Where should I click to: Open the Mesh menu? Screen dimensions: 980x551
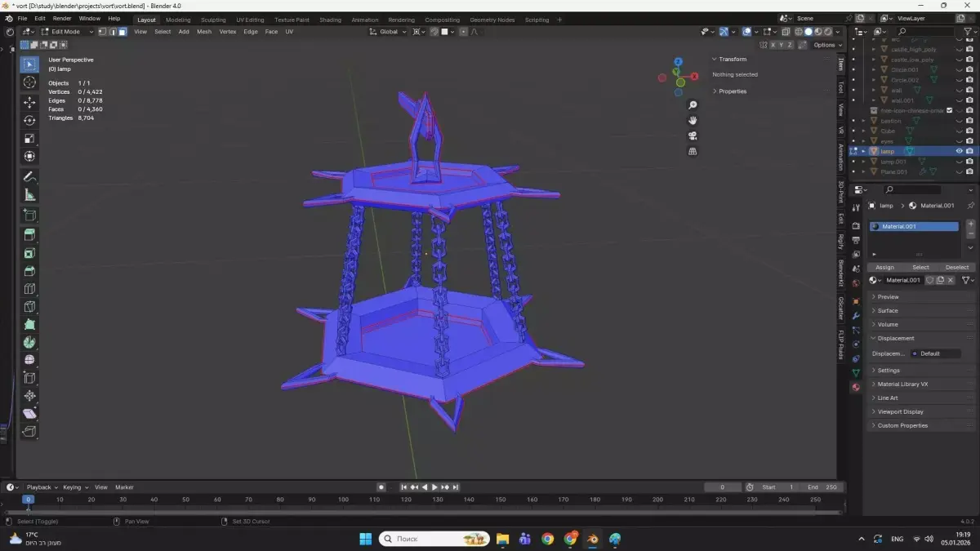[x=203, y=32]
